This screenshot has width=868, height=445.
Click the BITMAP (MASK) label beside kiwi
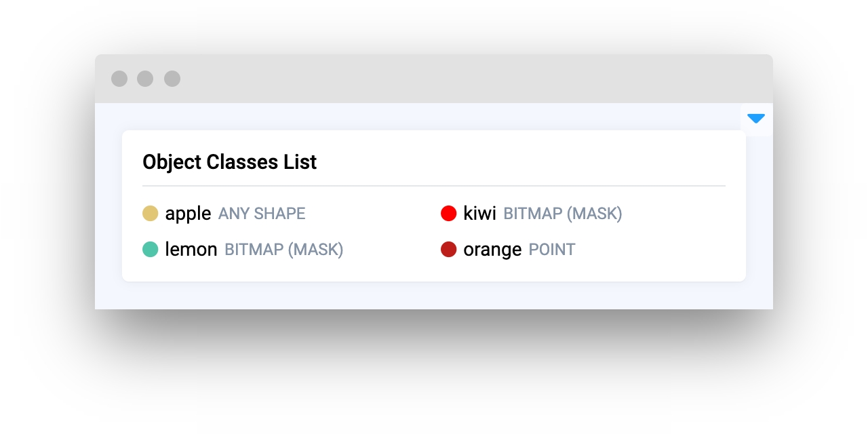point(563,214)
